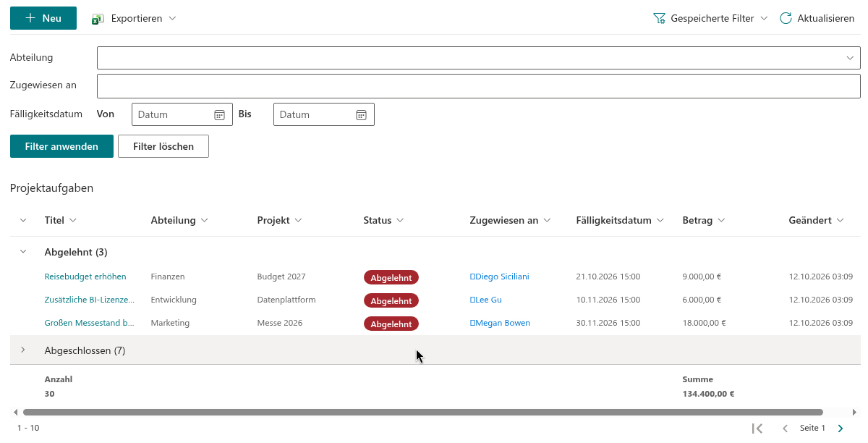This screenshot has height=443, width=868.
Task: Click Filter löschen button
Action: (x=163, y=146)
